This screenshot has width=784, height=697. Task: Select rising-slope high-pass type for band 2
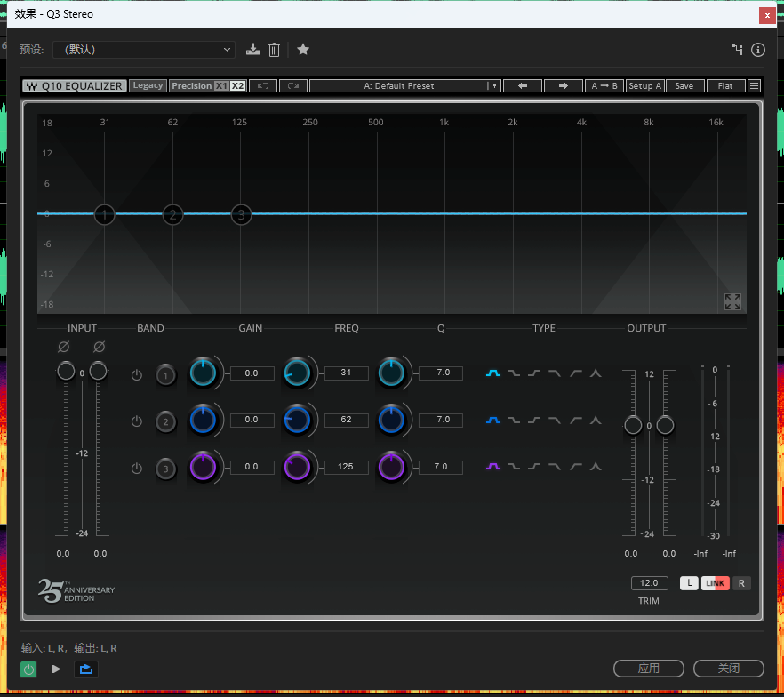point(575,420)
